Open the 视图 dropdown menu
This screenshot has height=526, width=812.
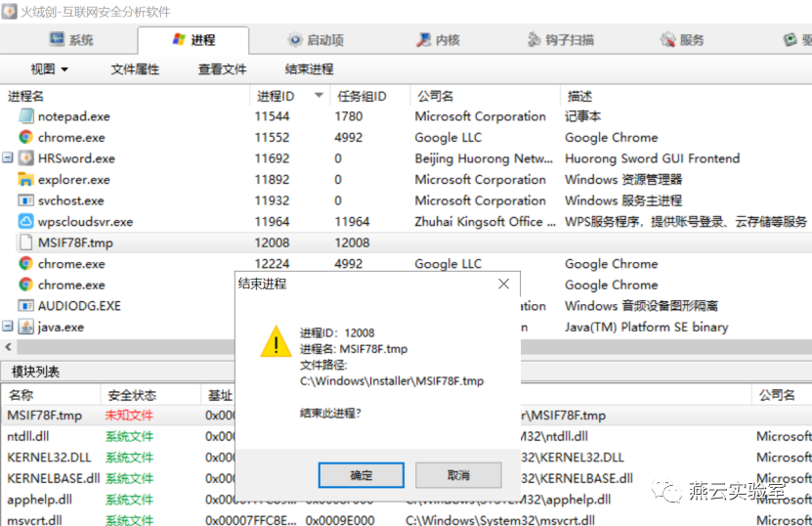coord(49,68)
